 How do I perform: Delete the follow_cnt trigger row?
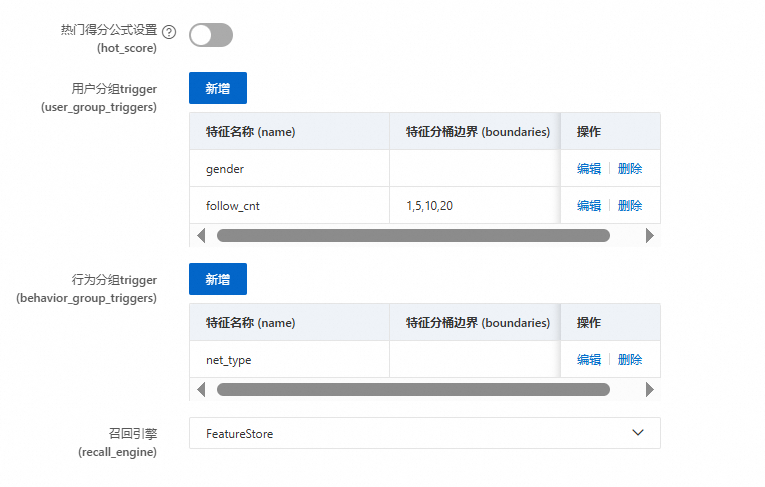click(x=630, y=206)
